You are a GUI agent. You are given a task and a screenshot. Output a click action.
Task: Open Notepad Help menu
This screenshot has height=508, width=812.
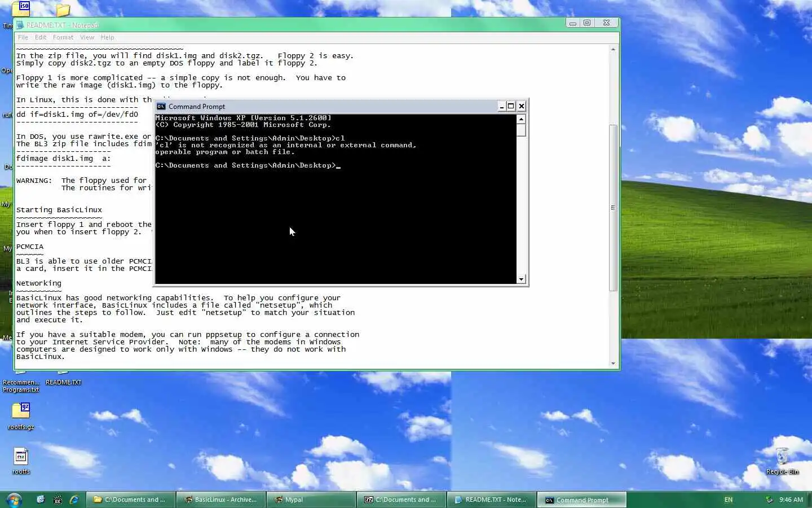coord(107,37)
